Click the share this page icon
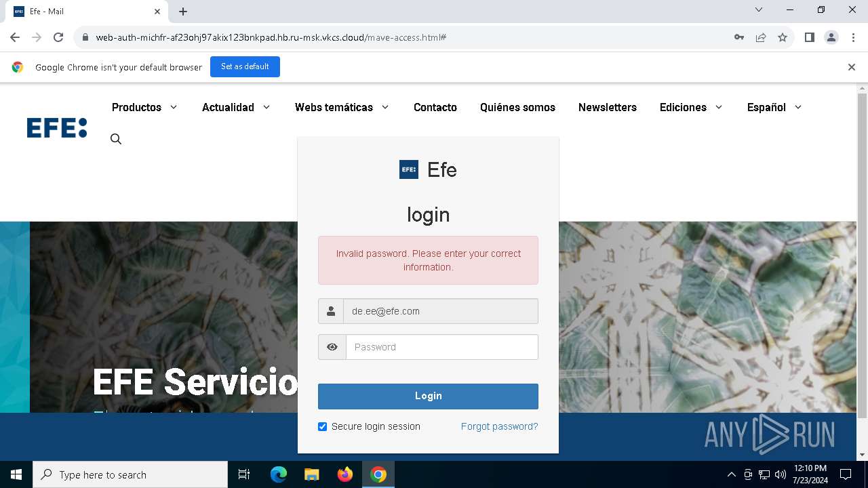This screenshot has width=868, height=488. point(761,37)
